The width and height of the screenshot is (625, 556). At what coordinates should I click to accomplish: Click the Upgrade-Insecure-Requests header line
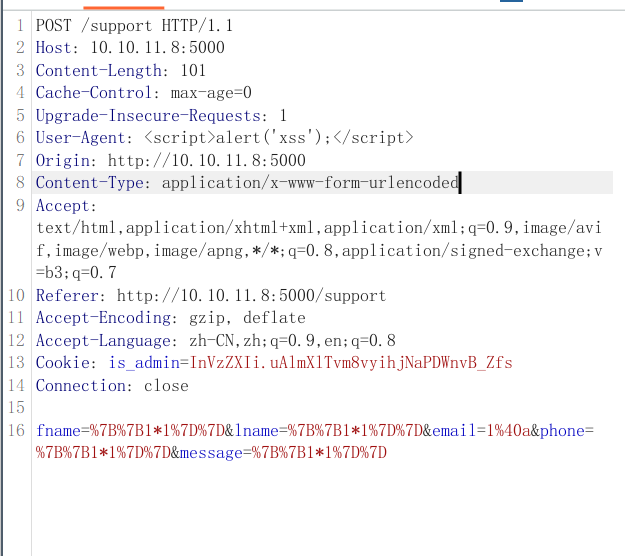[x=160, y=115]
